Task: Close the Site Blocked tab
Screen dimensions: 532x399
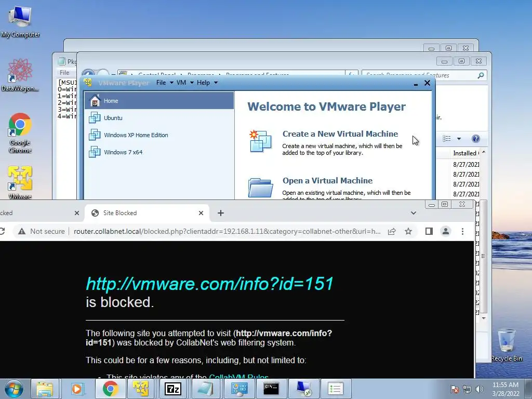Action: [201, 213]
